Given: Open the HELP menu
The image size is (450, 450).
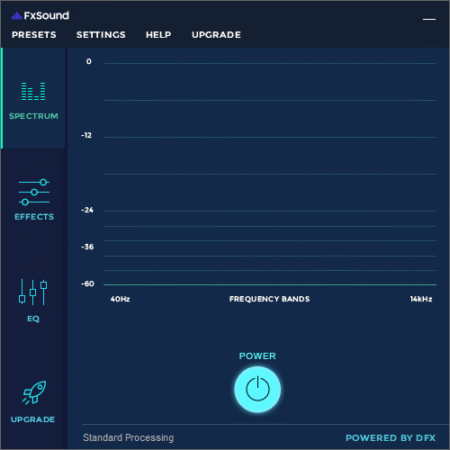Looking at the screenshot, I should [x=158, y=35].
